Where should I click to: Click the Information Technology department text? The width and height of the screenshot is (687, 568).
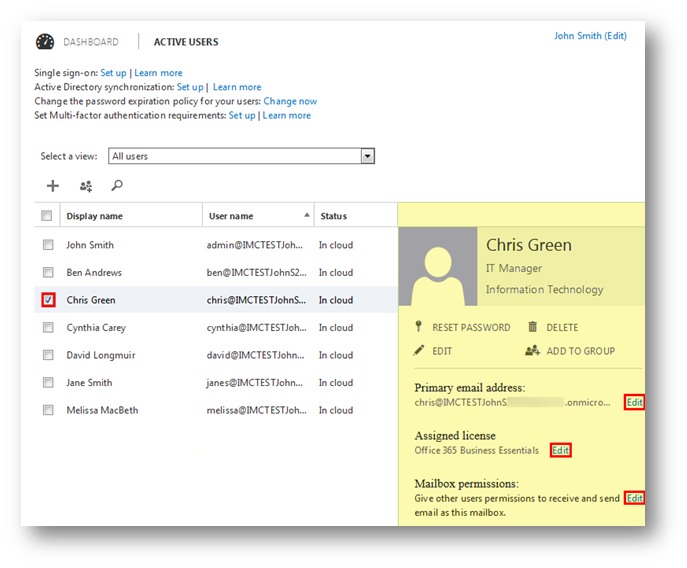coord(545,290)
